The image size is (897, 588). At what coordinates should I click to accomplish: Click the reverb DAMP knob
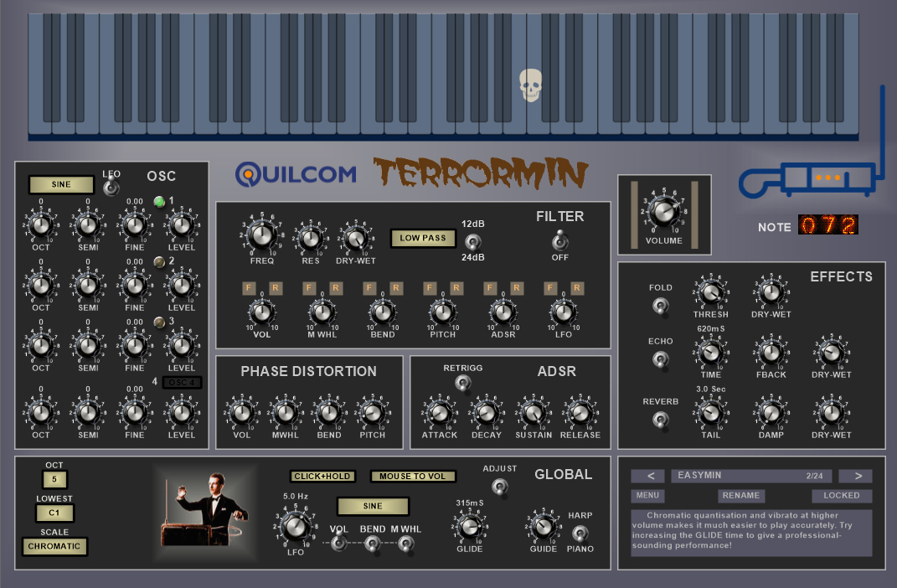point(771,412)
